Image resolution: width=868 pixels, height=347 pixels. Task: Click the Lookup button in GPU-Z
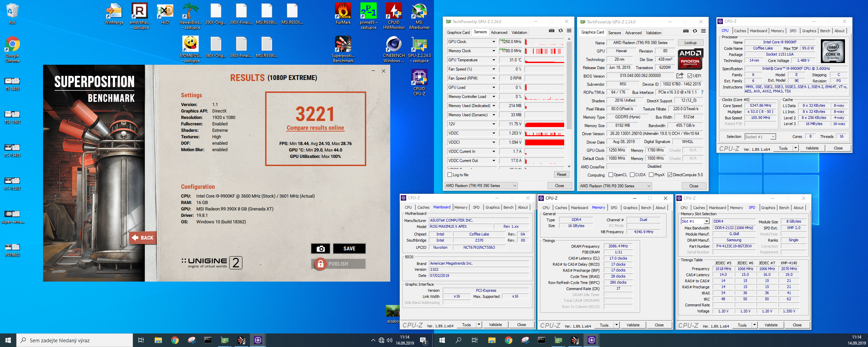690,43
